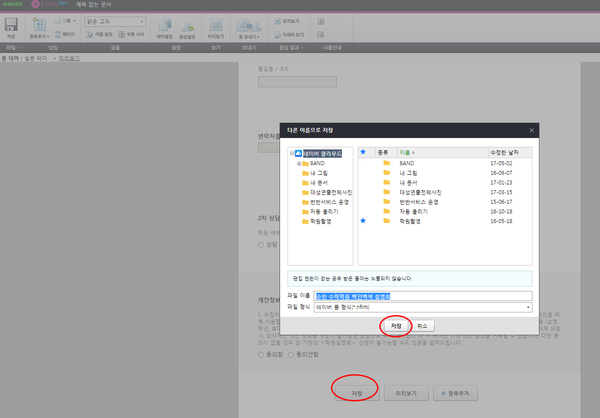Open the 응답 결과 menu dropdown
The height and width of the screenshot is (418, 600).
tap(291, 48)
